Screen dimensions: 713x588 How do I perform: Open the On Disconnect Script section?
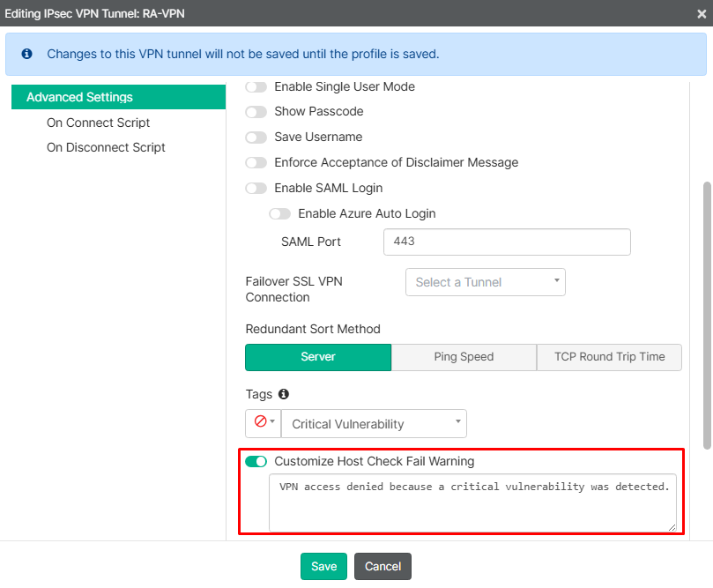click(x=106, y=147)
